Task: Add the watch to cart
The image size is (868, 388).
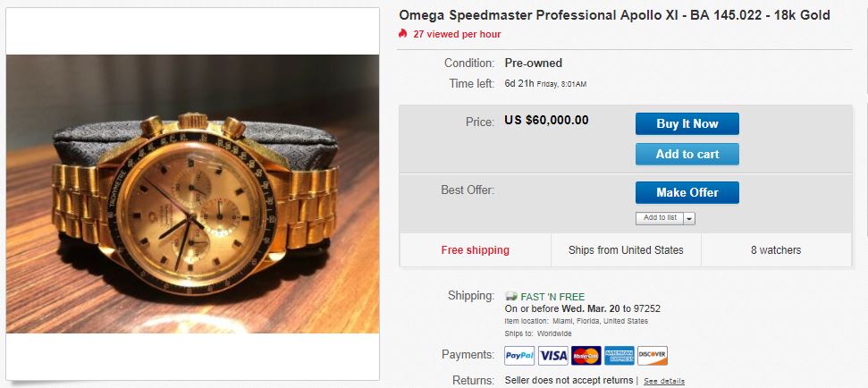Action: pos(687,154)
